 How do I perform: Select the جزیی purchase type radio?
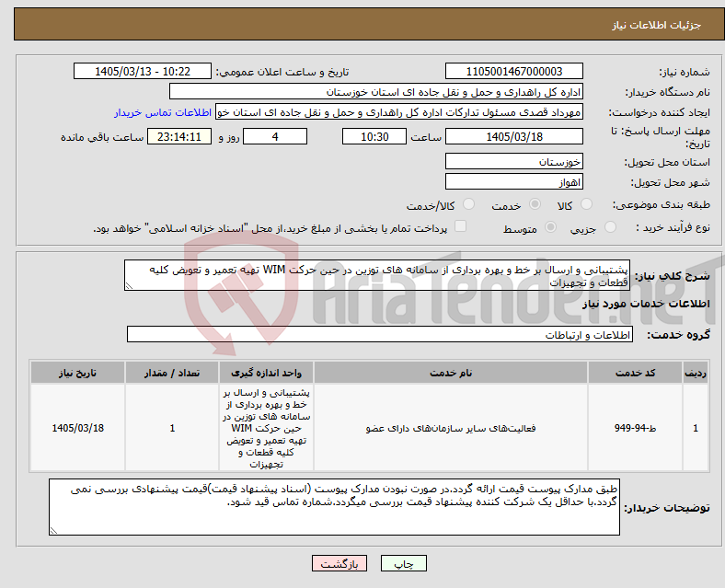point(610,227)
